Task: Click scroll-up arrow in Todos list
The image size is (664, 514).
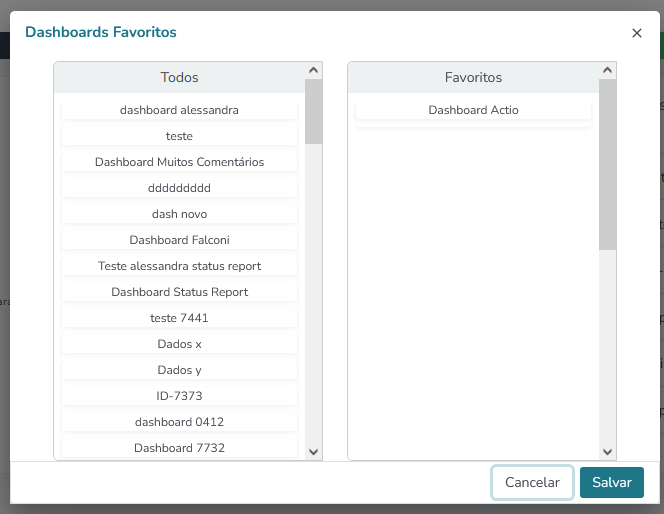Action: pos(314,71)
